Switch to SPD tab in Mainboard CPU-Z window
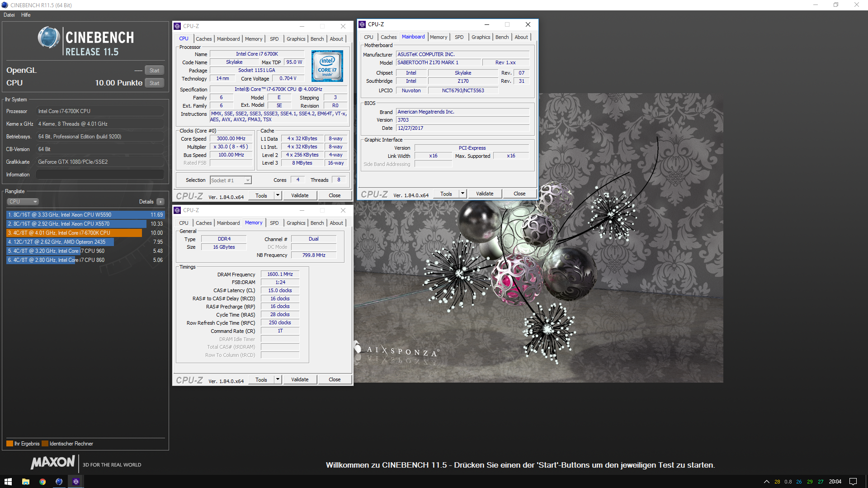The width and height of the screenshot is (868, 488). click(x=459, y=37)
